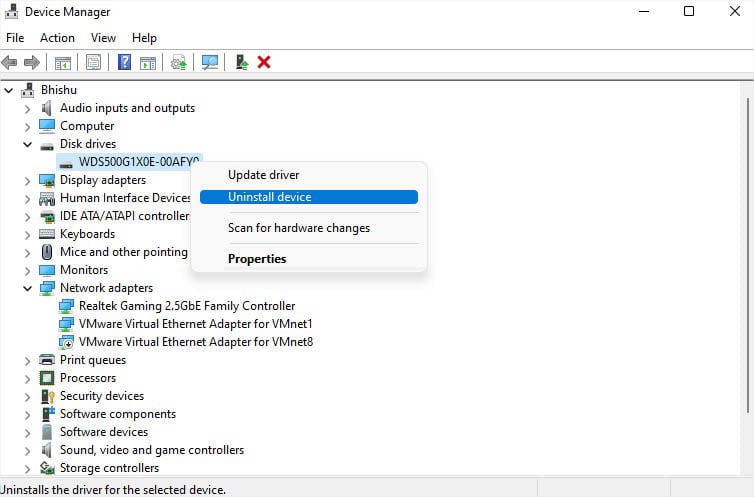Image resolution: width=754 pixels, height=497 pixels.
Task: Click the vertical scrollbar thumb
Action: coord(748,255)
